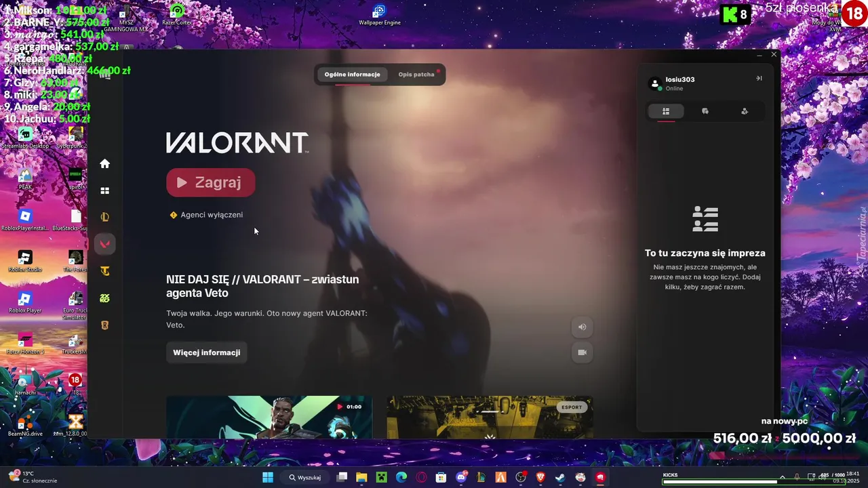The width and height of the screenshot is (868, 488).
Task: Open the chat messages tab icon
Action: pos(705,111)
